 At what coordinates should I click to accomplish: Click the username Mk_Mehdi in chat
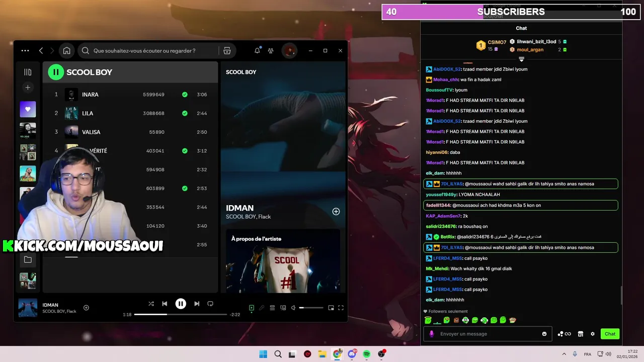(437, 268)
